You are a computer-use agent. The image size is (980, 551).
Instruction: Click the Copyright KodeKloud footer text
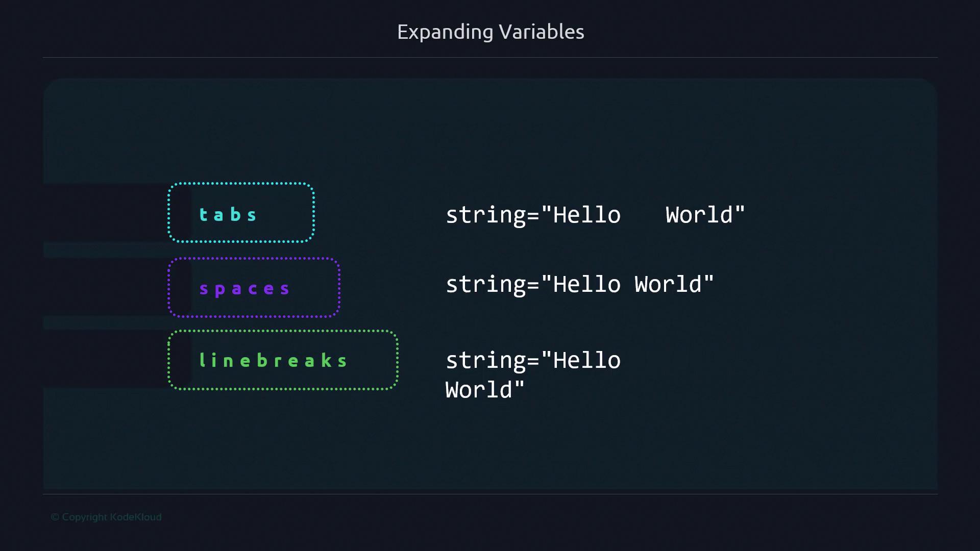click(106, 517)
